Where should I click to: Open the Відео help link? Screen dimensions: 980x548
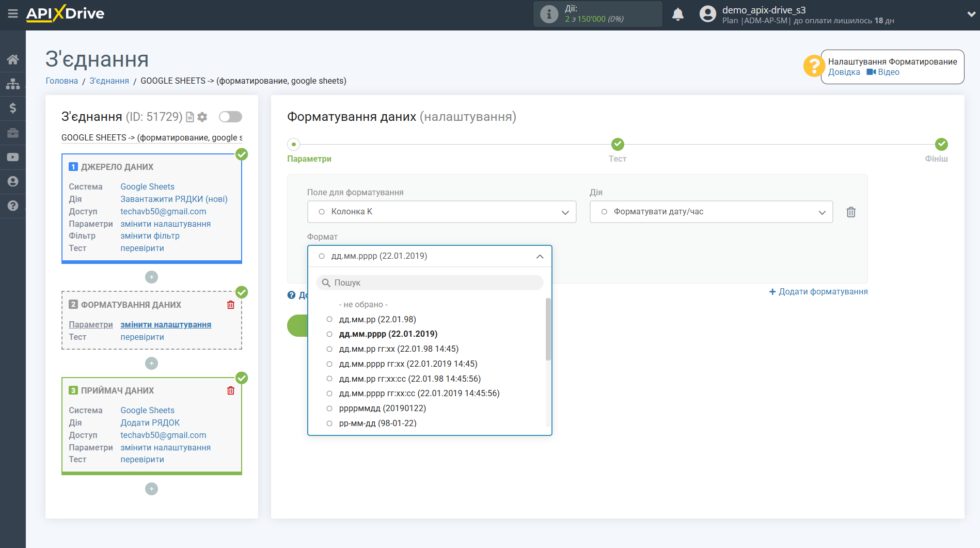point(889,72)
